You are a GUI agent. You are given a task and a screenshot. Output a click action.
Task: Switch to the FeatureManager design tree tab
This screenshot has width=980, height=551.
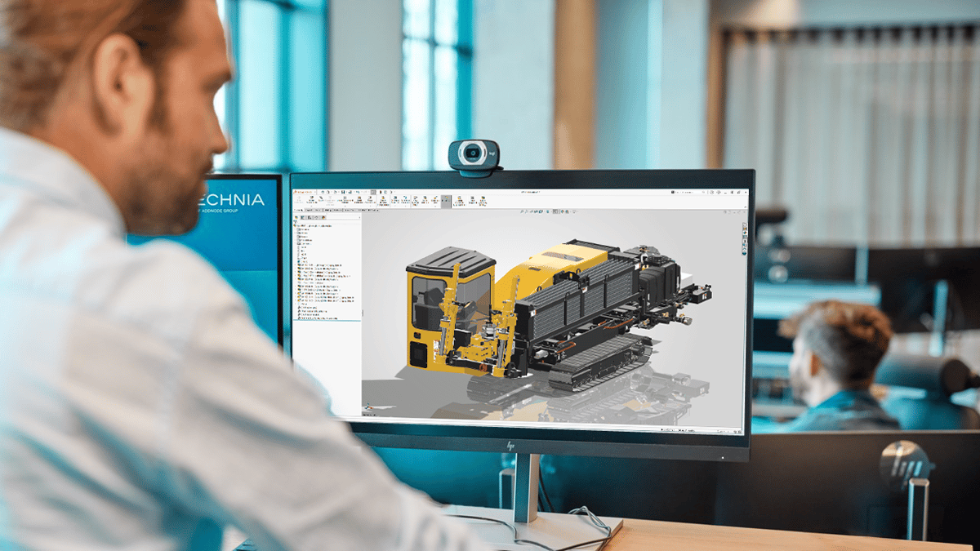[x=296, y=218]
